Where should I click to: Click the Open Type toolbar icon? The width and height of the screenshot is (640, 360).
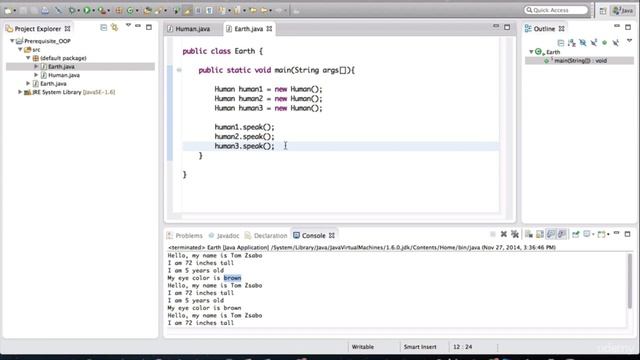pos(147,11)
